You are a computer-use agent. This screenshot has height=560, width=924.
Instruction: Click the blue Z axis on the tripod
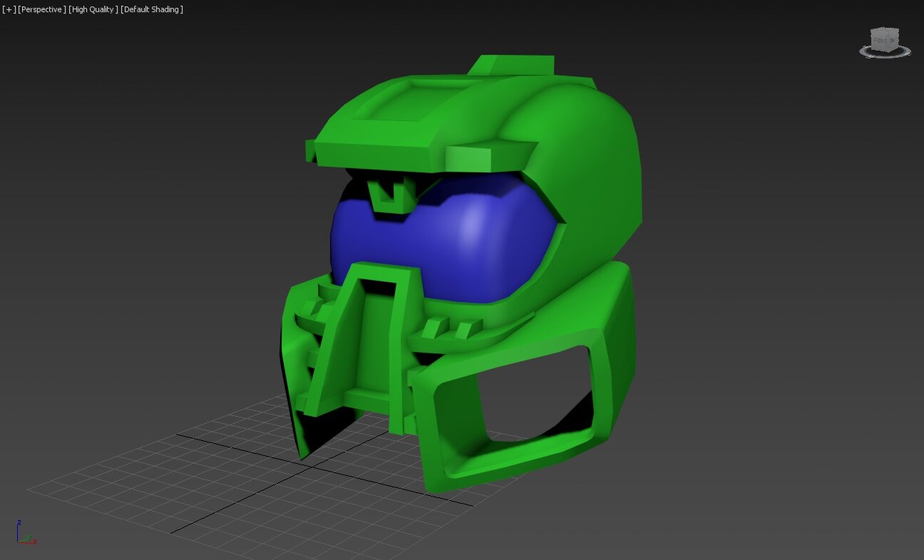19,527
